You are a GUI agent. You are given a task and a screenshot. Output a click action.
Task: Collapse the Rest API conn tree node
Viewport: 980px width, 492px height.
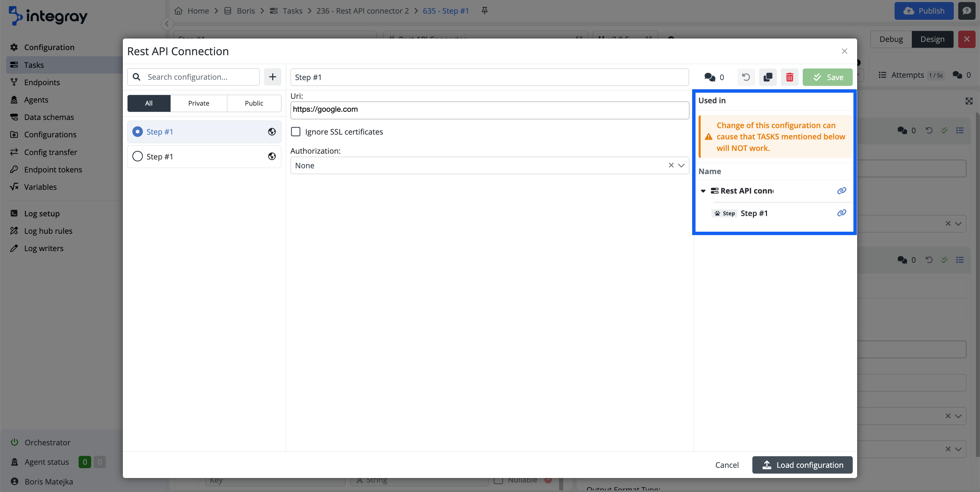click(703, 191)
